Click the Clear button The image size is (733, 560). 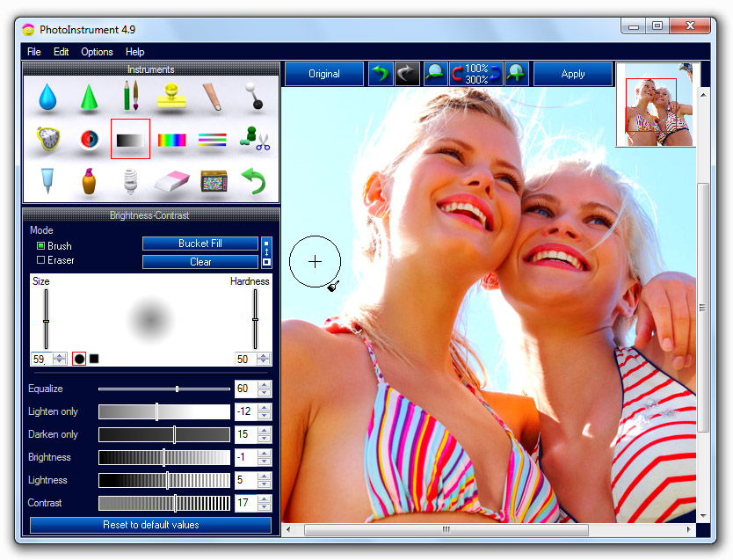pos(200,262)
